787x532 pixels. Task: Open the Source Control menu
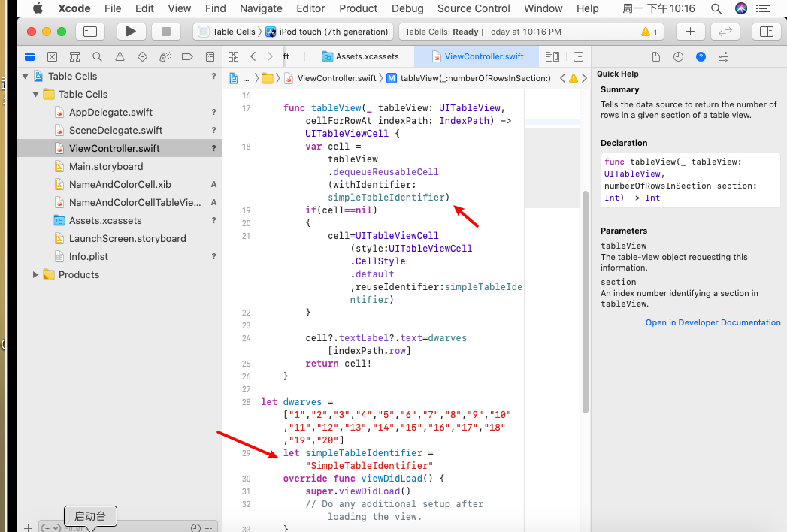click(x=474, y=8)
